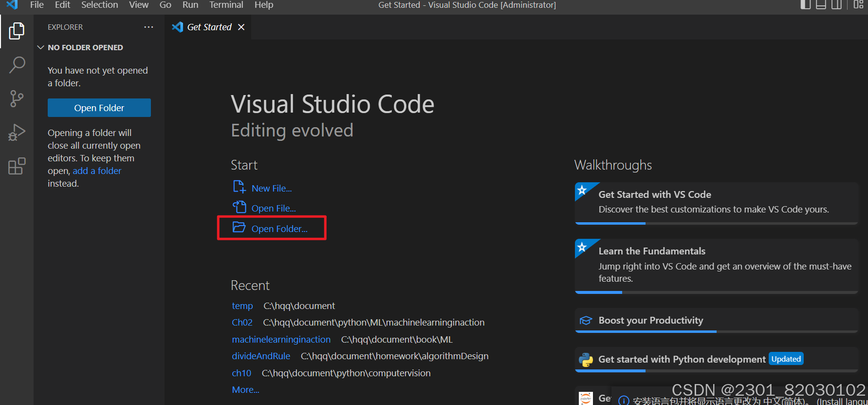This screenshot has height=405, width=868.
Task: Open 'Get started with Python development' walkthrough
Action: [x=716, y=359]
